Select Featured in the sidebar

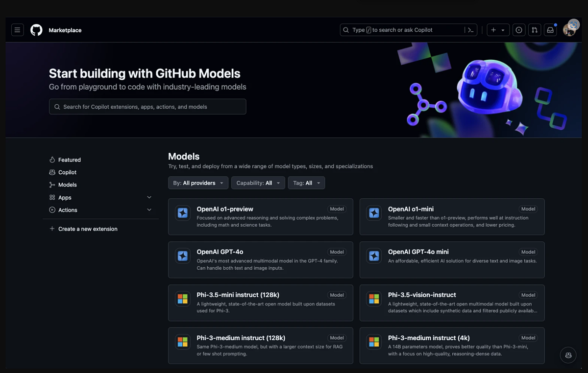point(70,160)
